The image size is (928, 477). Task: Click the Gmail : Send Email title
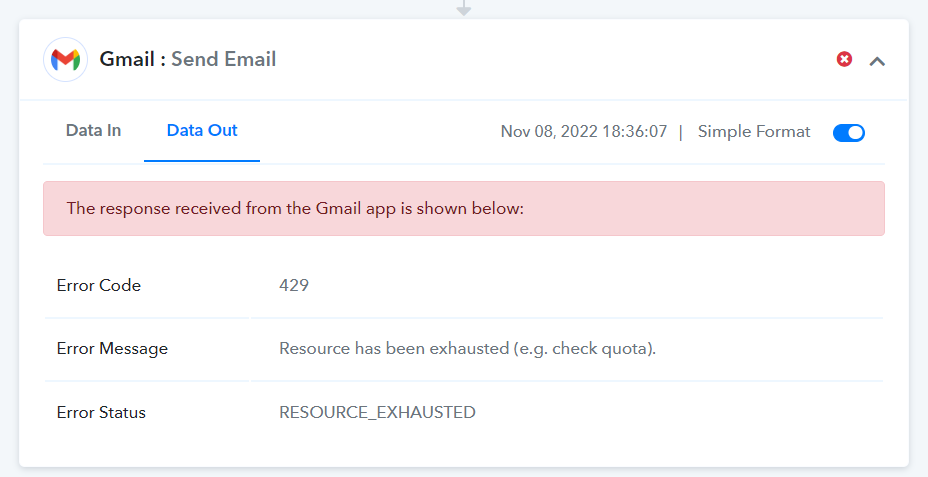(188, 59)
